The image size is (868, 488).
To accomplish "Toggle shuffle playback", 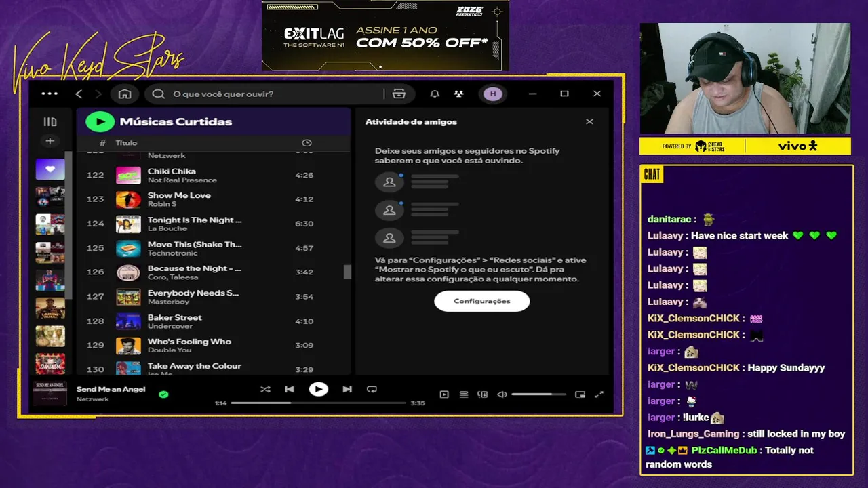I will click(265, 389).
